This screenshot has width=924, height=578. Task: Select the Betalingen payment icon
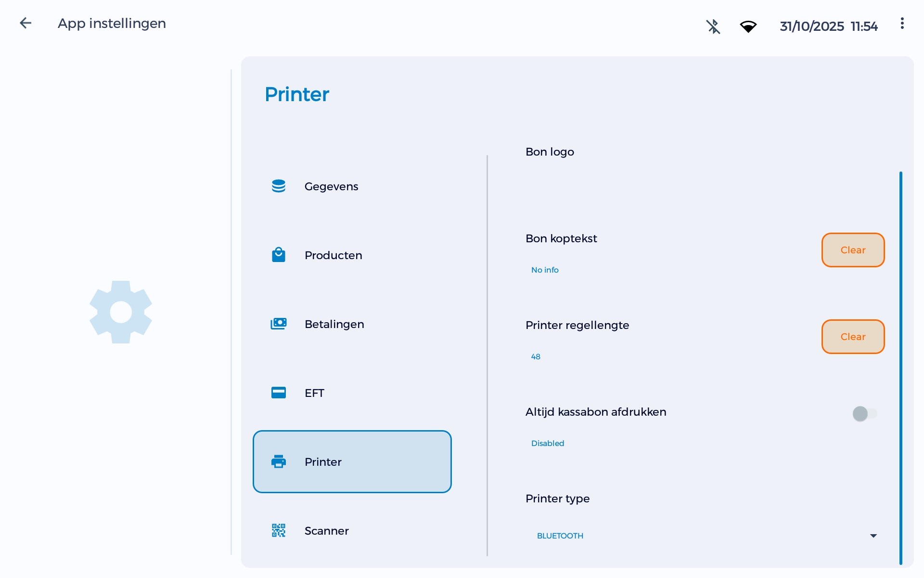(x=279, y=324)
